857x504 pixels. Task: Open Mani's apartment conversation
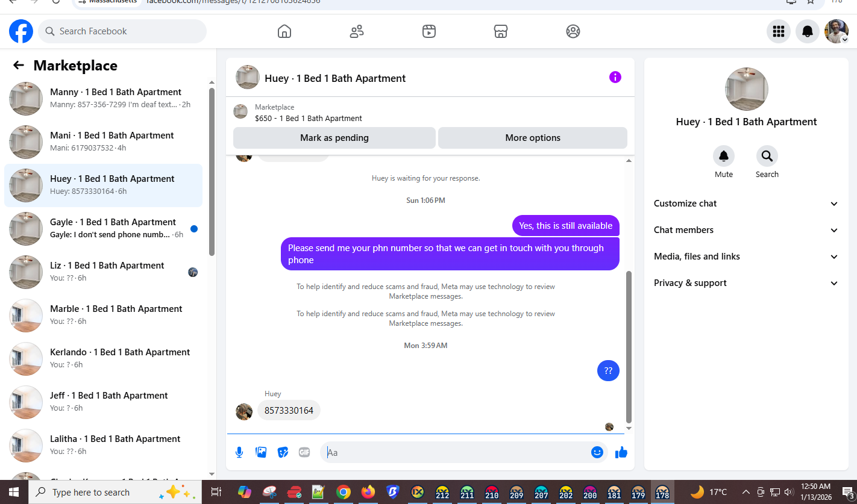point(104,142)
